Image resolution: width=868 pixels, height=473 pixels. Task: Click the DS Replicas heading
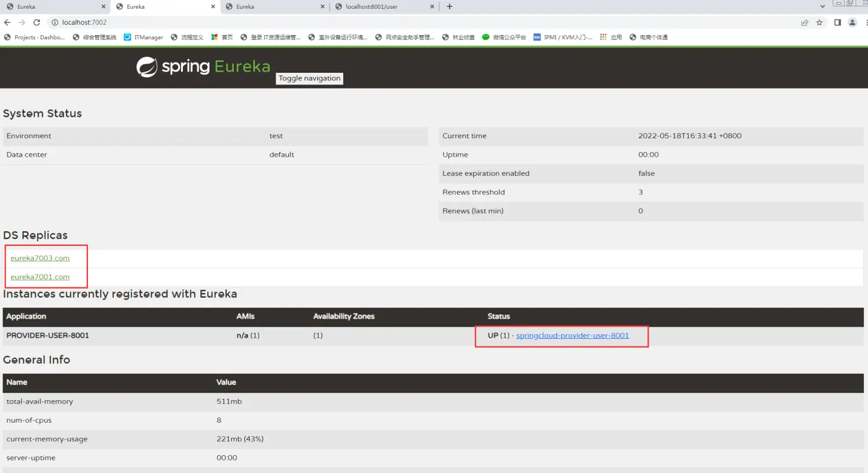35,235
